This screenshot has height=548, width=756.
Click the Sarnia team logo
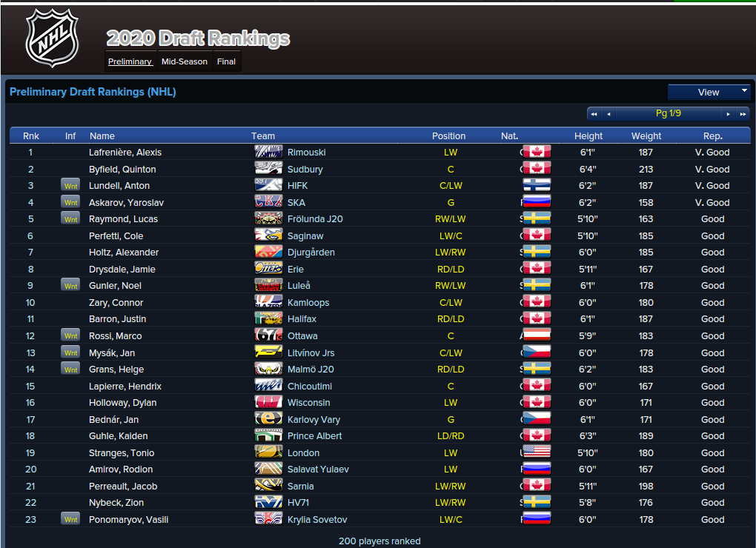pos(268,485)
